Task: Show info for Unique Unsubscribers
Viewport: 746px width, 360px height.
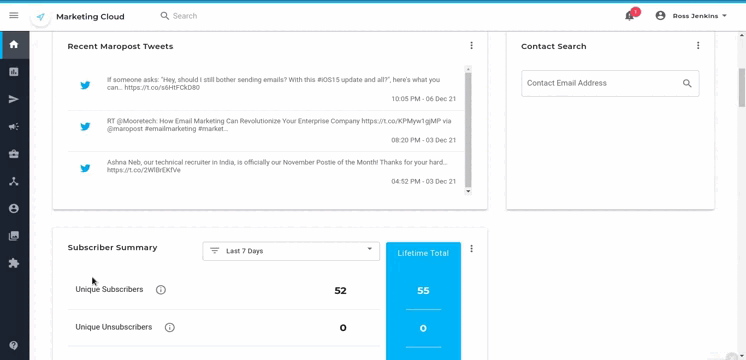Action: pos(170,327)
